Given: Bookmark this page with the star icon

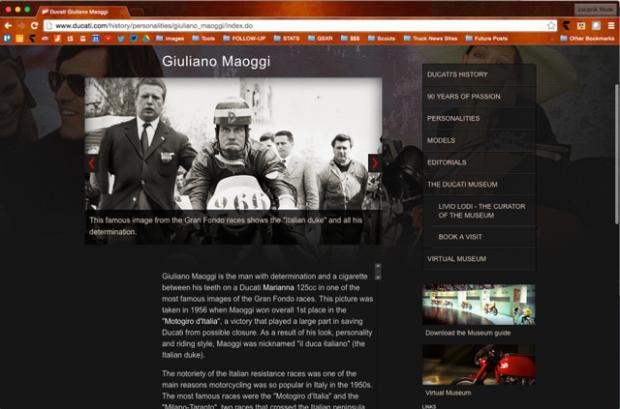Looking at the screenshot, I should coord(551,25).
